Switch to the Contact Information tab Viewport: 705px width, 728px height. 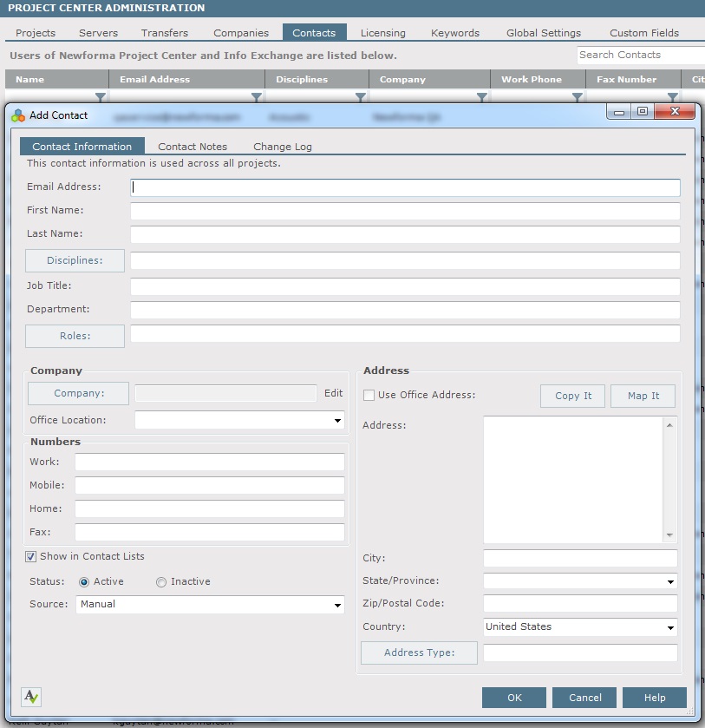82,147
